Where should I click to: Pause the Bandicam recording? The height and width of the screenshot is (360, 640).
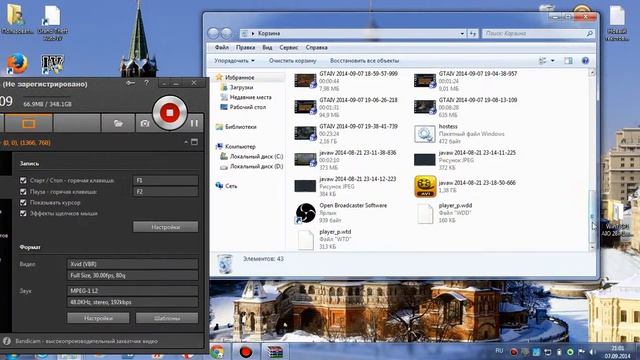click(194, 123)
